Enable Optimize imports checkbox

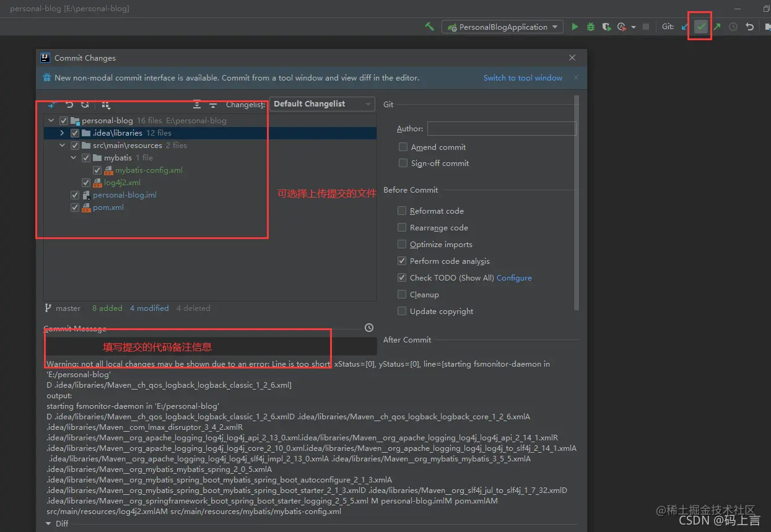tap(402, 245)
